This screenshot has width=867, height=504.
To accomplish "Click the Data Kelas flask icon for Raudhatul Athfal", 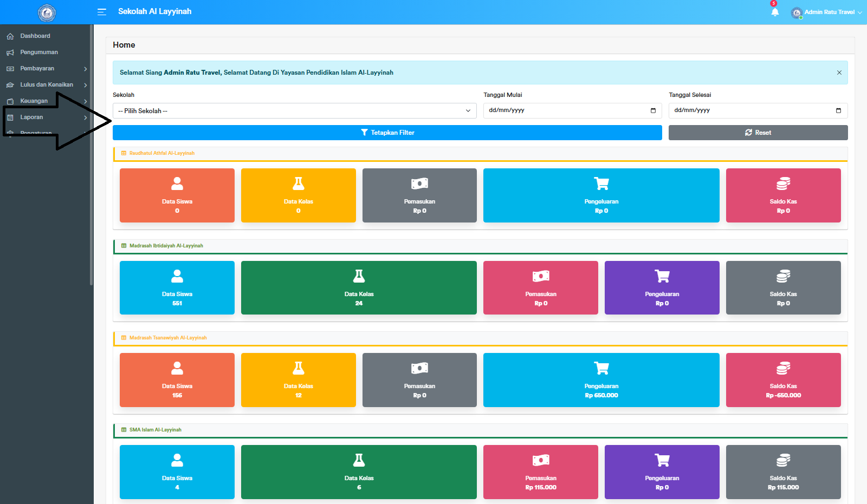I will click(x=298, y=184).
